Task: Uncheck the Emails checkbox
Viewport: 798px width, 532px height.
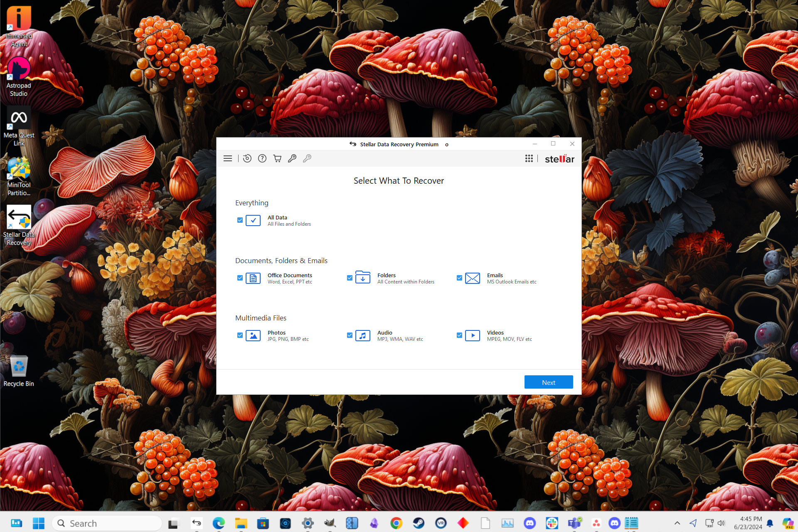Action: 459,278
